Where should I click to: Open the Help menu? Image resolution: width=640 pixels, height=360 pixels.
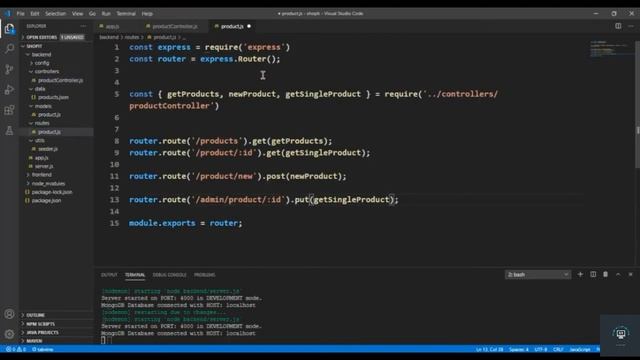[147, 13]
